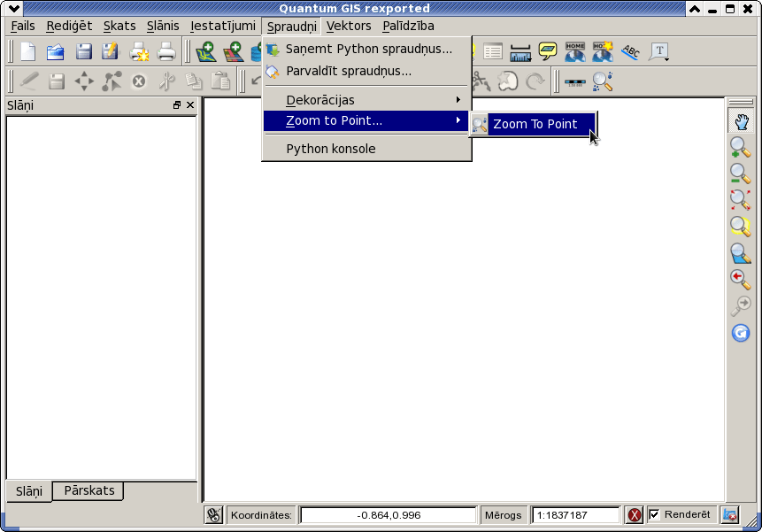762x532 pixels.
Task: Click the greyed Move Feature arrows icon
Action: click(84, 81)
